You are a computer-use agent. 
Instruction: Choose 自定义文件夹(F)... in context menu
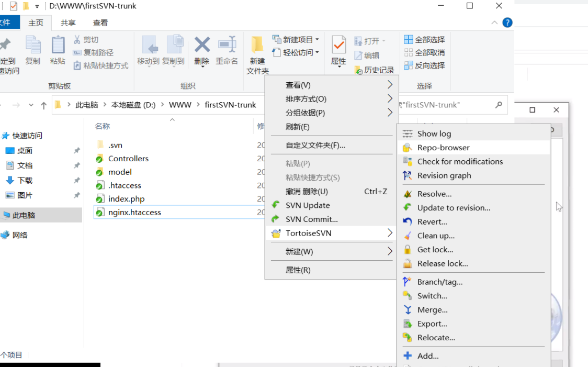[x=331, y=145]
